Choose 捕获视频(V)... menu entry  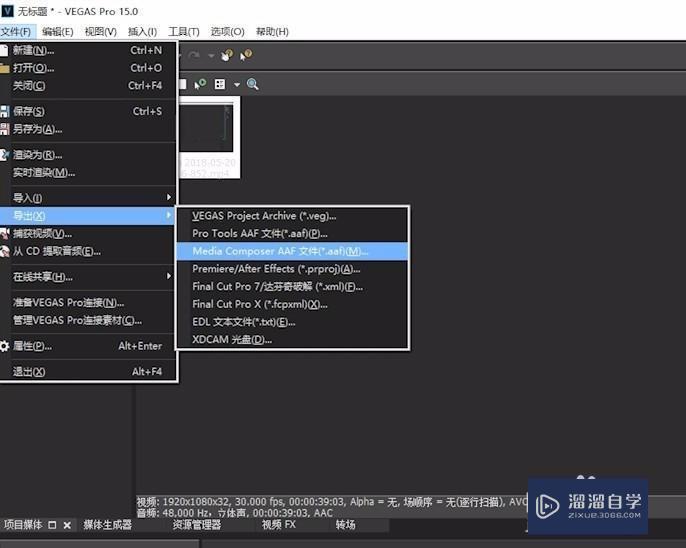click(88, 234)
